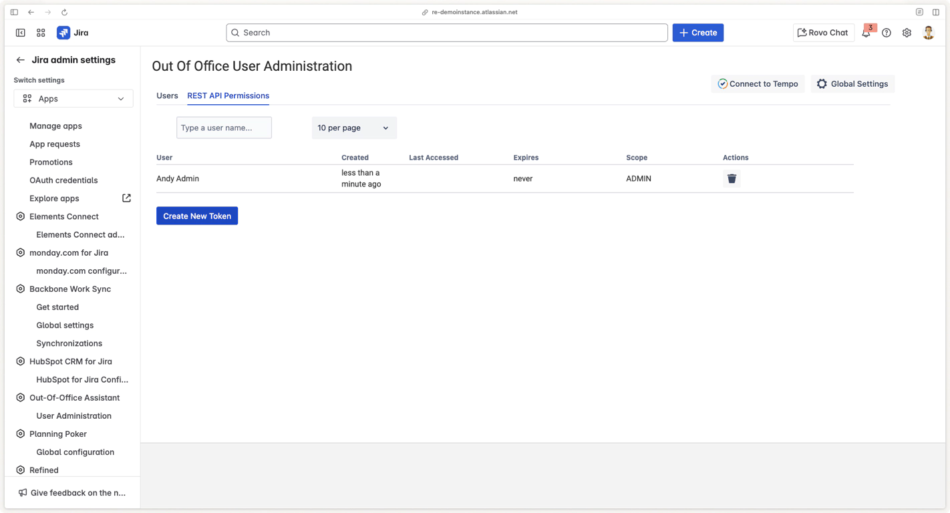950x513 pixels.
Task: Switch to the Users tab
Action: pos(167,96)
